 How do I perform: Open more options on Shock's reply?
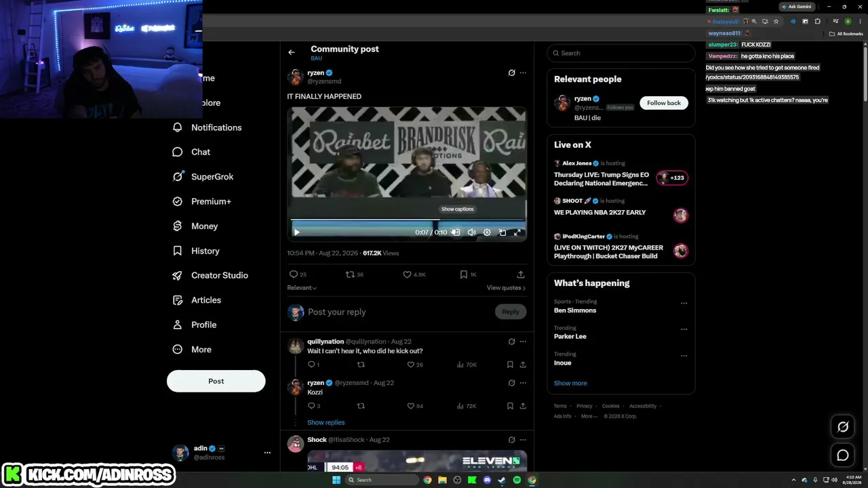pyautogui.click(x=523, y=440)
